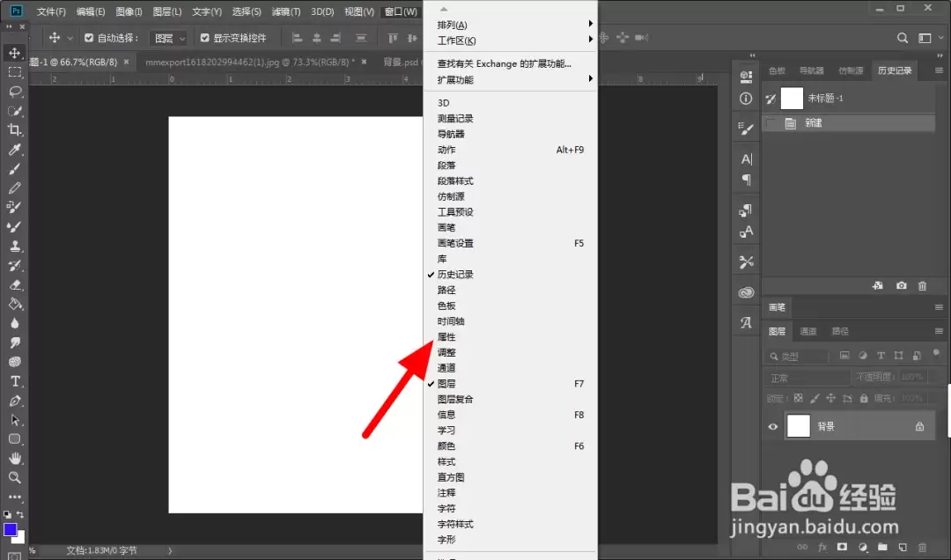
Task: Select the Clone Stamp tool
Action: (x=15, y=246)
